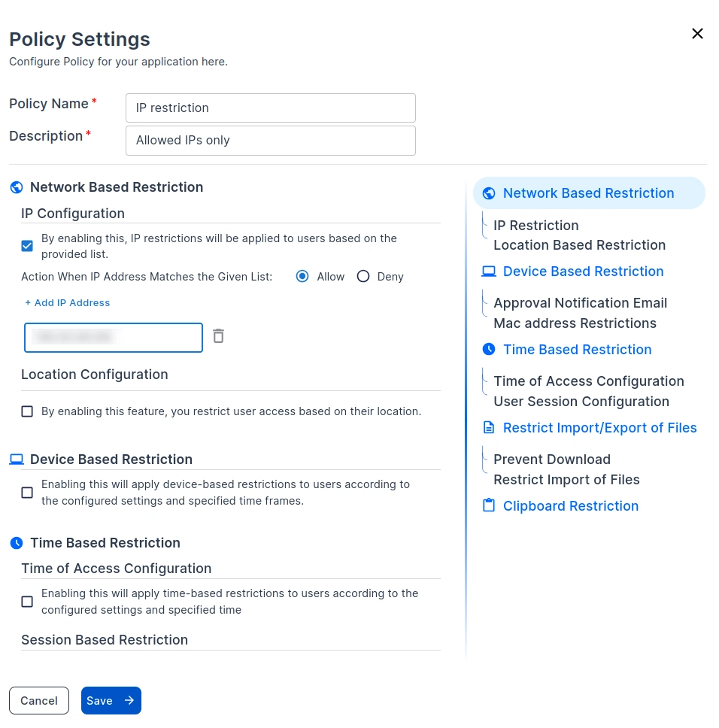Image resolution: width=719 pixels, height=728 pixels.
Task: Select the Allow radio button
Action: [x=302, y=276]
